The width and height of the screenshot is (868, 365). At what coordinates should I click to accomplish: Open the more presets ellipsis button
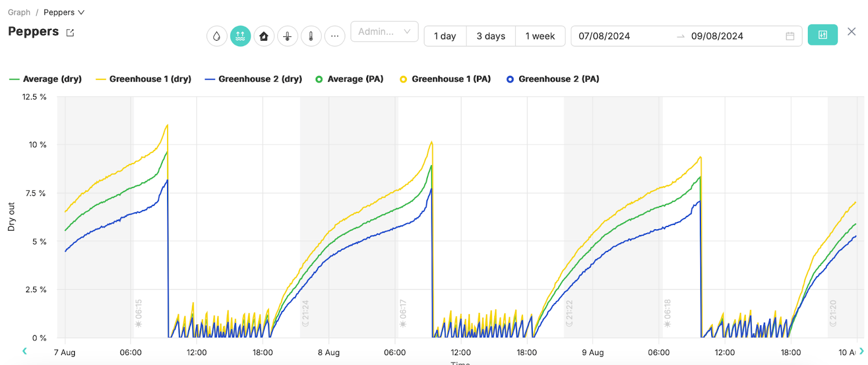coord(335,36)
